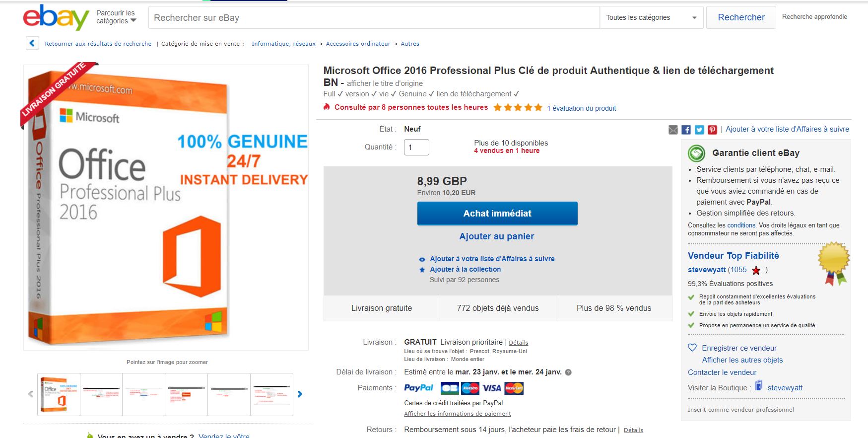The image size is (868, 438).
Task: Select second product image thumbnail
Action: [x=101, y=394]
